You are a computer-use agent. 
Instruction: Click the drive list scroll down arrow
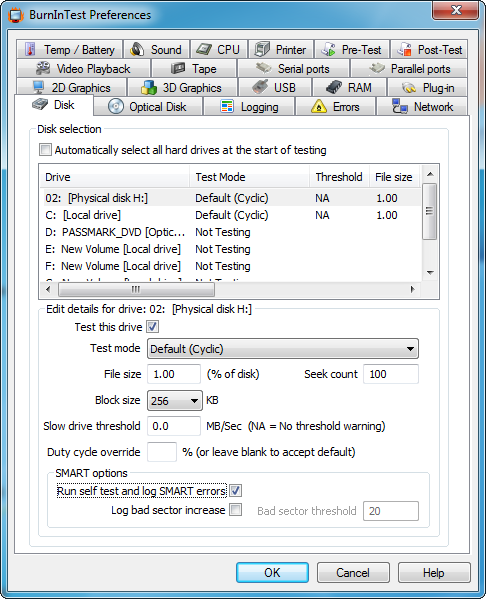click(x=430, y=272)
